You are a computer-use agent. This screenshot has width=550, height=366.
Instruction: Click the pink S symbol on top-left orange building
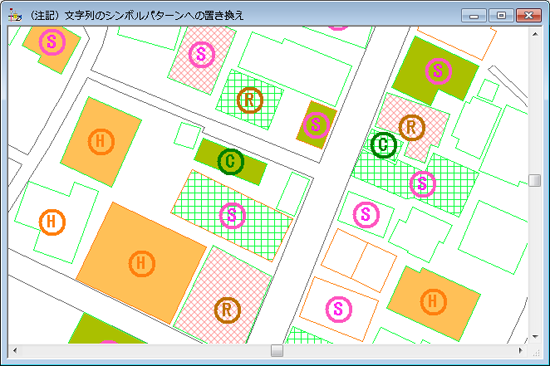point(52,42)
